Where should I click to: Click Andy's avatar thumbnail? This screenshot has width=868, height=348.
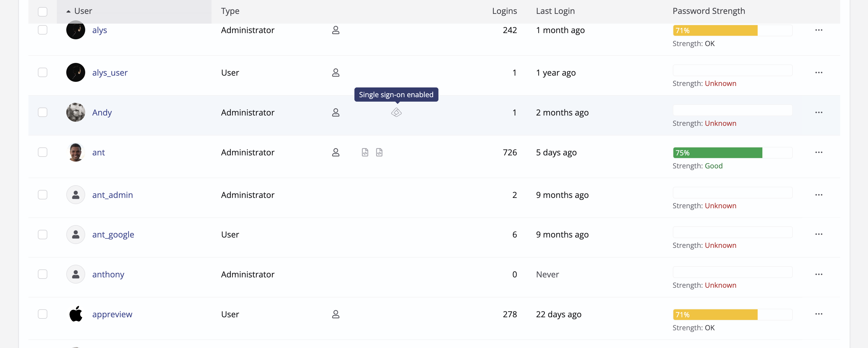[75, 113]
